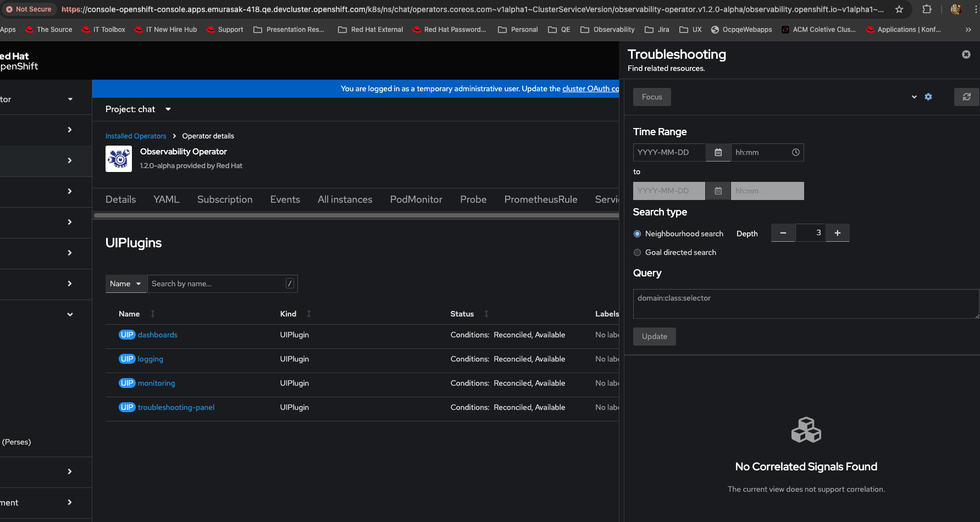Viewport: 980px width, 522px height.
Task: Select Neighbourhood search radio option
Action: coord(638,234)
